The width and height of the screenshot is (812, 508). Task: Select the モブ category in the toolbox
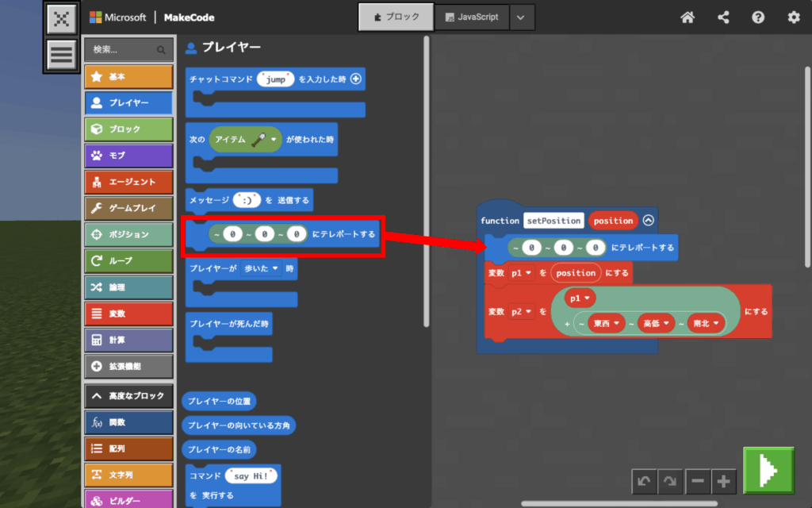pyautogui.click(x=128, y=156)
